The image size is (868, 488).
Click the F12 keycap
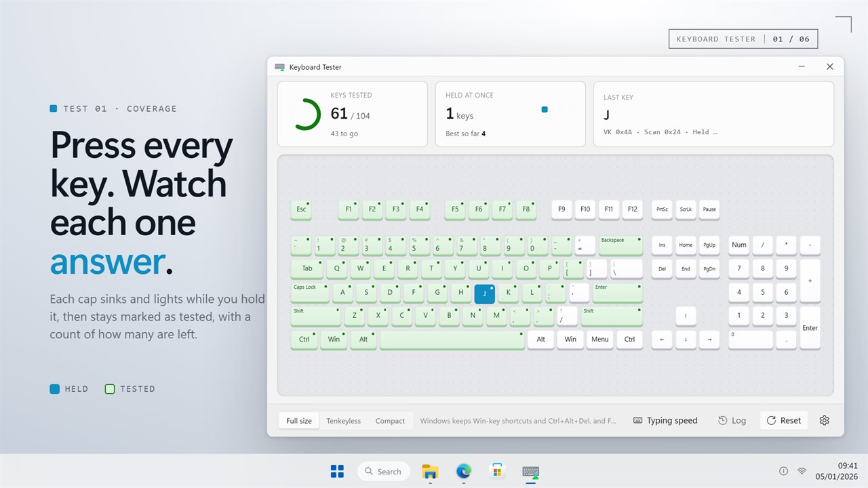[x=632, y=209]
